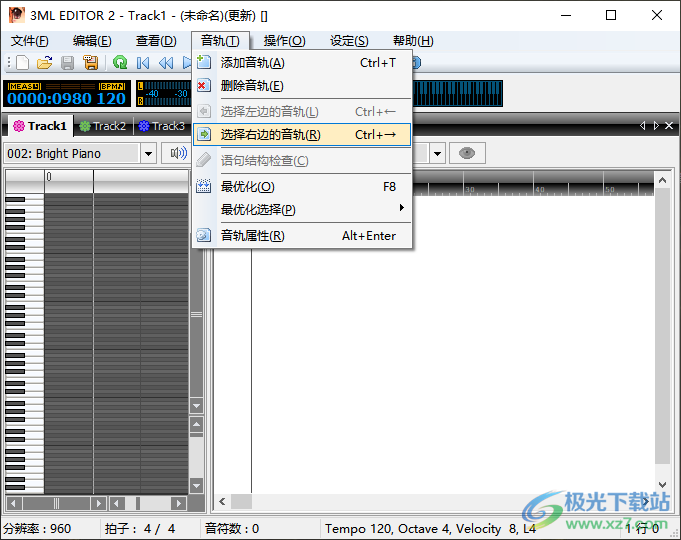Click the Save As floppy icon
681x540 pixels.
(90, 63)
